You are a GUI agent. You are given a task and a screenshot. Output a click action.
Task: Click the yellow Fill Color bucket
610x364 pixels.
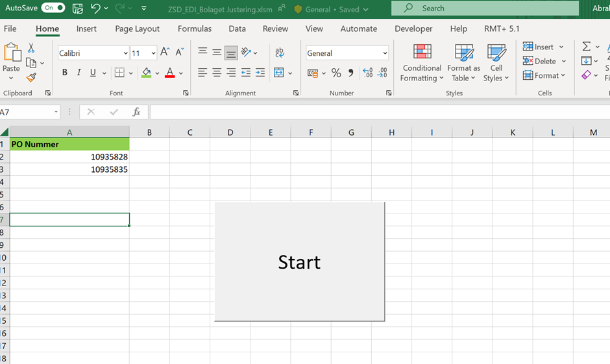147,73
